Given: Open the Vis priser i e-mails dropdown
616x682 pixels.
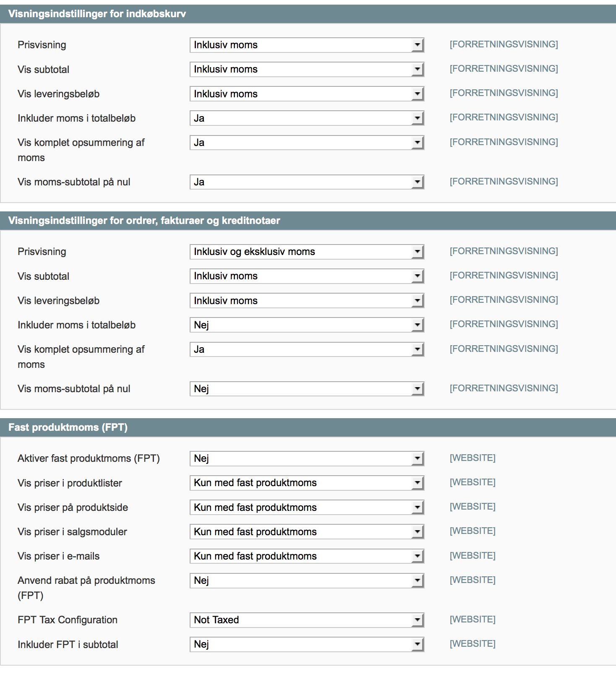Looking at the screenshot, I should (307, 556).
